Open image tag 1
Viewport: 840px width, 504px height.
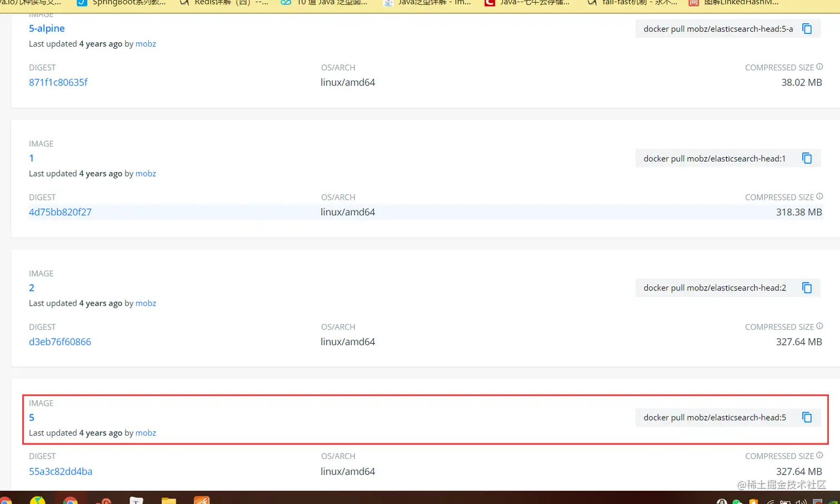tap(32, 158)
